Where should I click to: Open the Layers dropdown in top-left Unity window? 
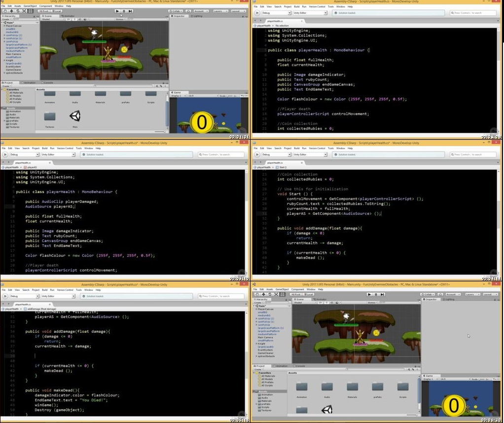(220, 11)
